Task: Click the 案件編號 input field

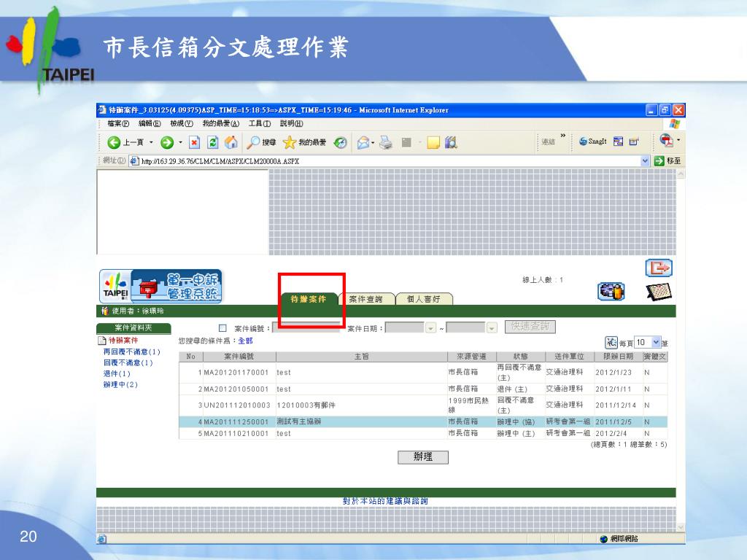Action: [x=307, y=328]
